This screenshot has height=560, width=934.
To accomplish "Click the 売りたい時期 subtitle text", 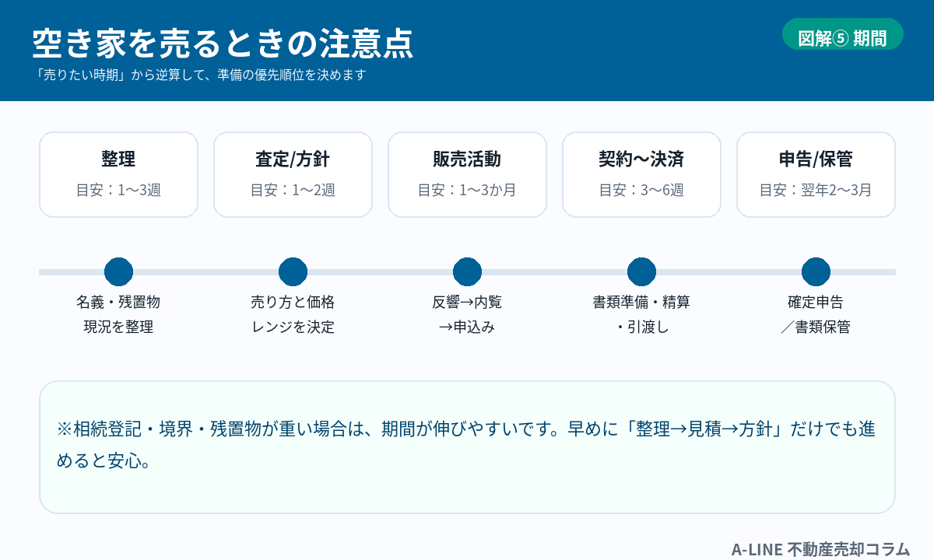I will (200, 75).
